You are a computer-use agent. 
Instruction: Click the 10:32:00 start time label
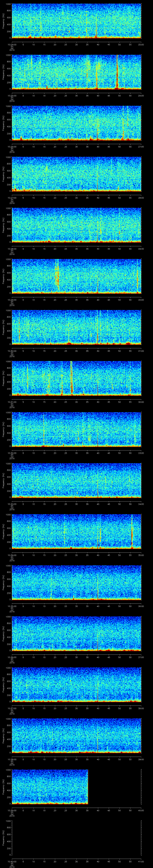(12, 453)
